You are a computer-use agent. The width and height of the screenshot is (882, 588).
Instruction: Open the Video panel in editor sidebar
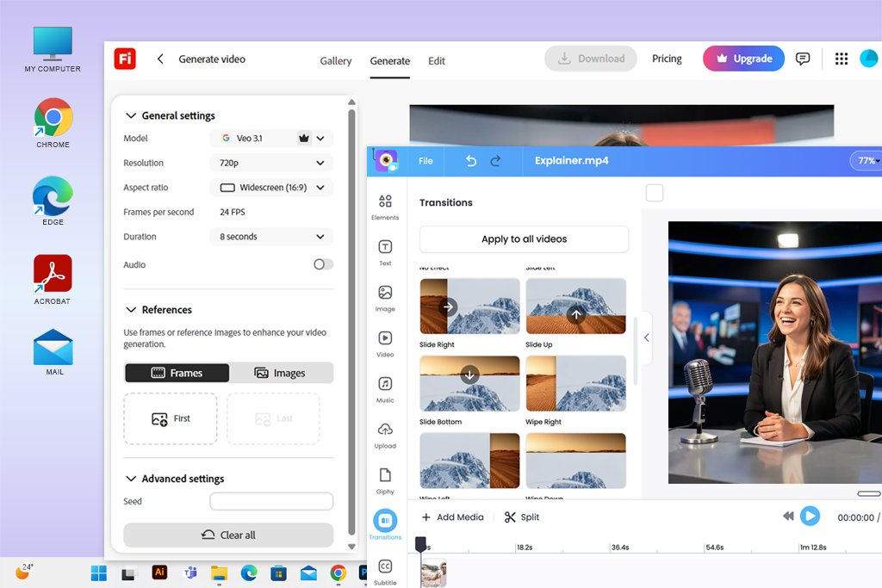(385, 344)
